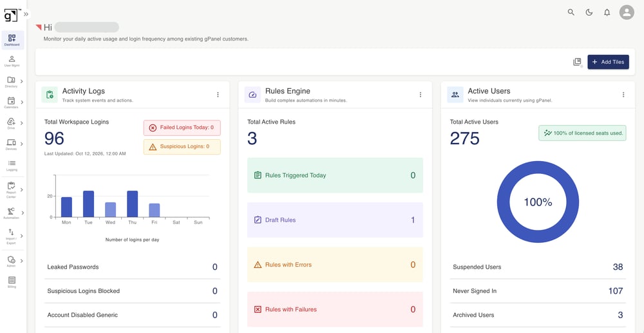Click the Active Users people icon

(455, 95)
